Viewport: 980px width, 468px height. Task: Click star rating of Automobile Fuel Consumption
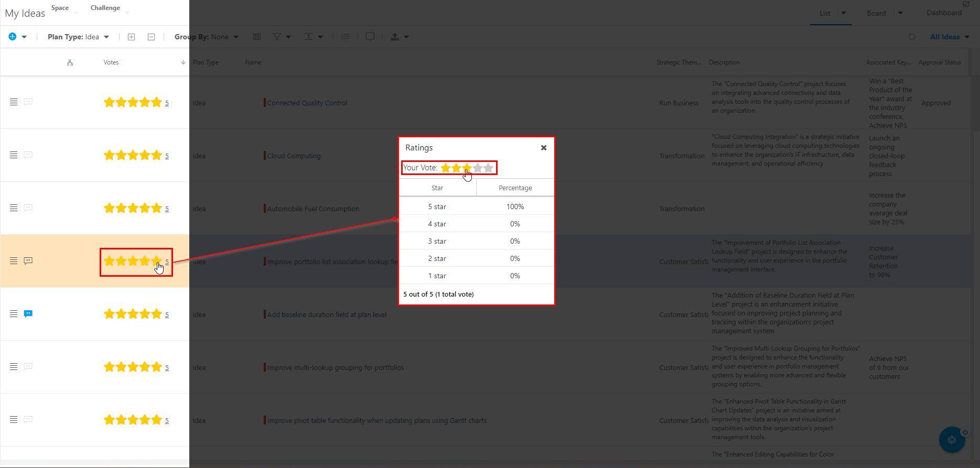[x=133, y=208]
